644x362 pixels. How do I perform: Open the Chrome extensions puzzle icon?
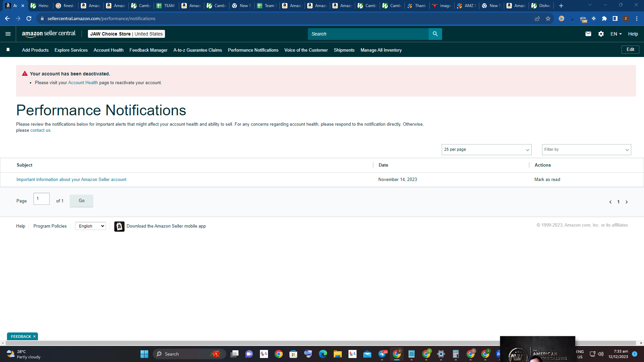pos(604,18)
